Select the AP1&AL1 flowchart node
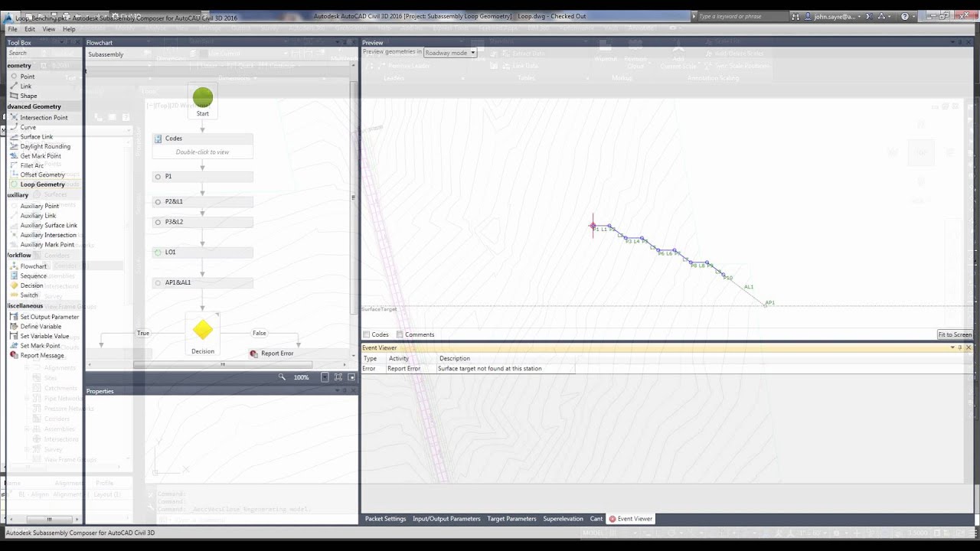 tap(202, 282)
